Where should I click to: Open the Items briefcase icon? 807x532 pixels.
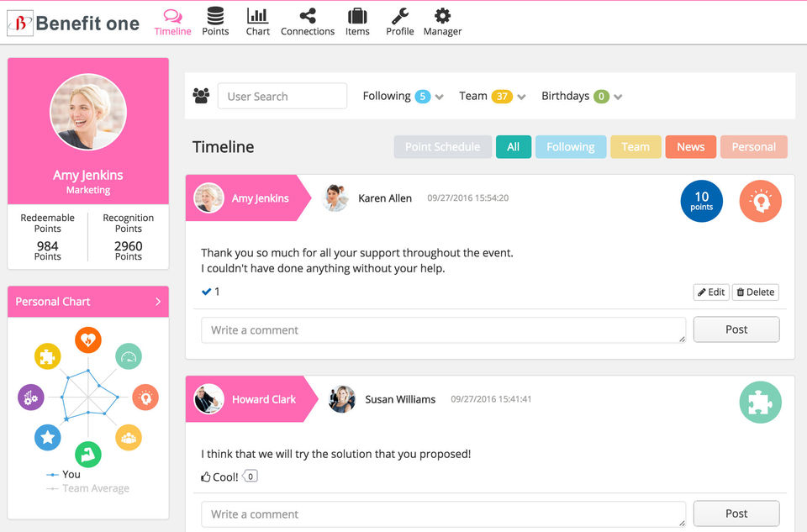click(x=357, y=17)
